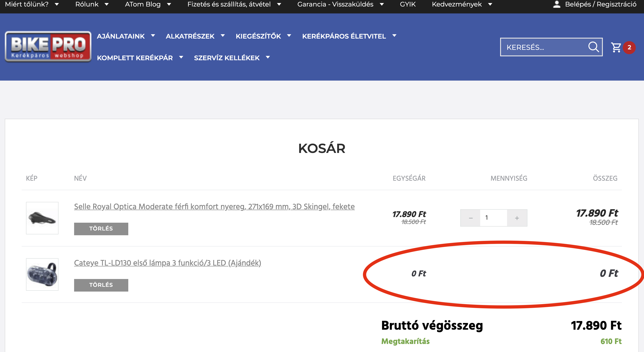Click Belépés / Regisztráció link
Screen dimensions: 644x352
coord(600,4)
